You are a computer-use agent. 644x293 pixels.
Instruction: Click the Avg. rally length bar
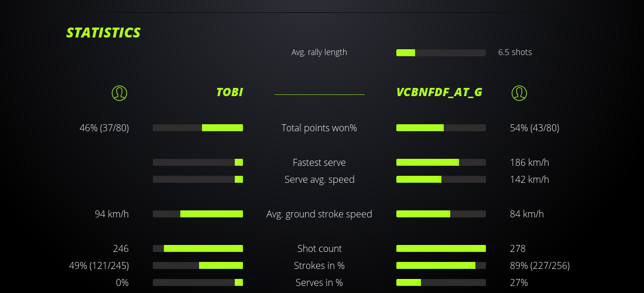point(441,53)
